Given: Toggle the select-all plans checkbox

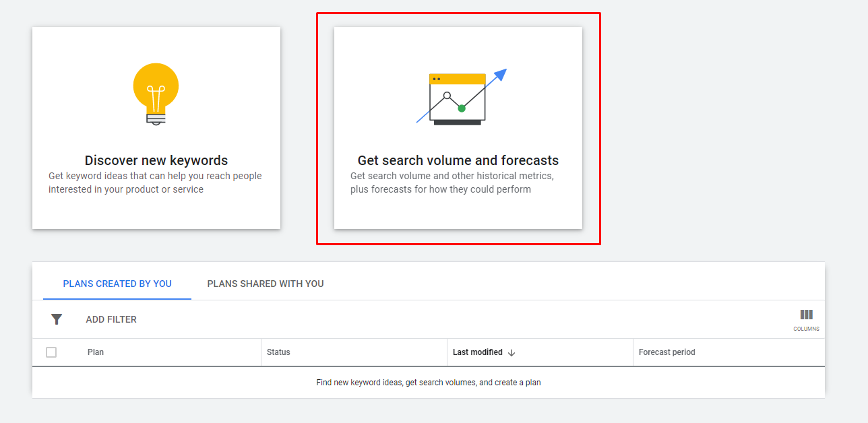Looking at the screenshot, I should pyautogui.click(x=51, y=352).
